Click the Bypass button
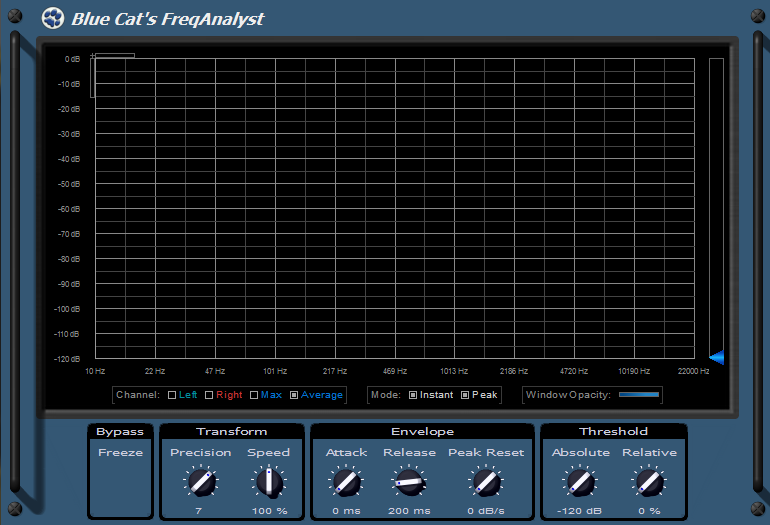The height and width of the screenshot is (525, 770). [x=120, y=432]
